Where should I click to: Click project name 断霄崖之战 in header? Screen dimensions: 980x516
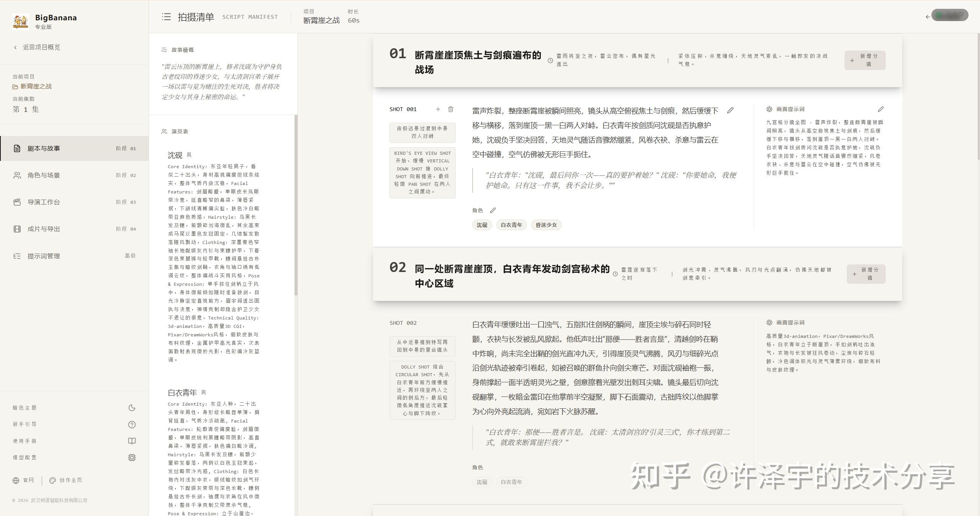click(x=321, y=21)
